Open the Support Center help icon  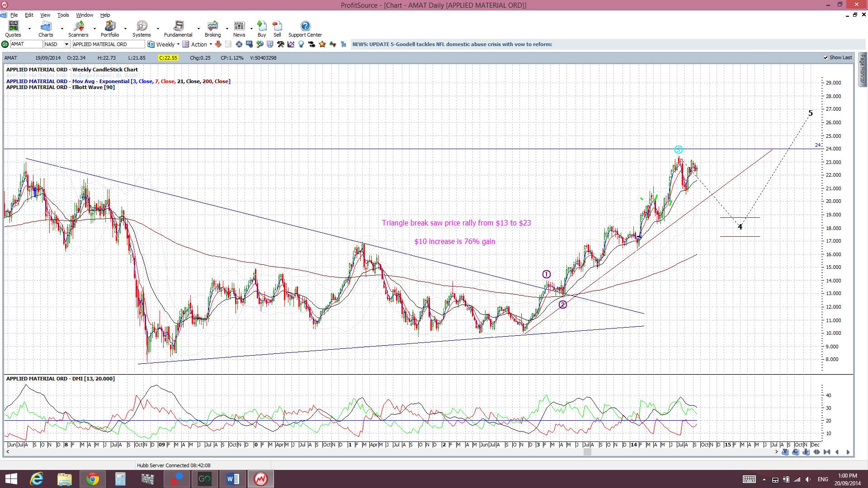click(305, 29)
